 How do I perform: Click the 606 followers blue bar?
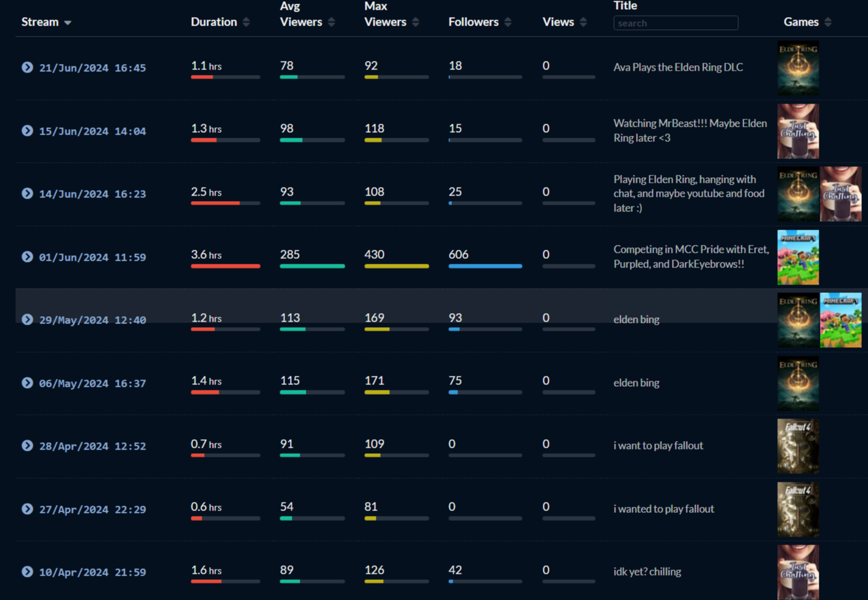pos(485,266)
